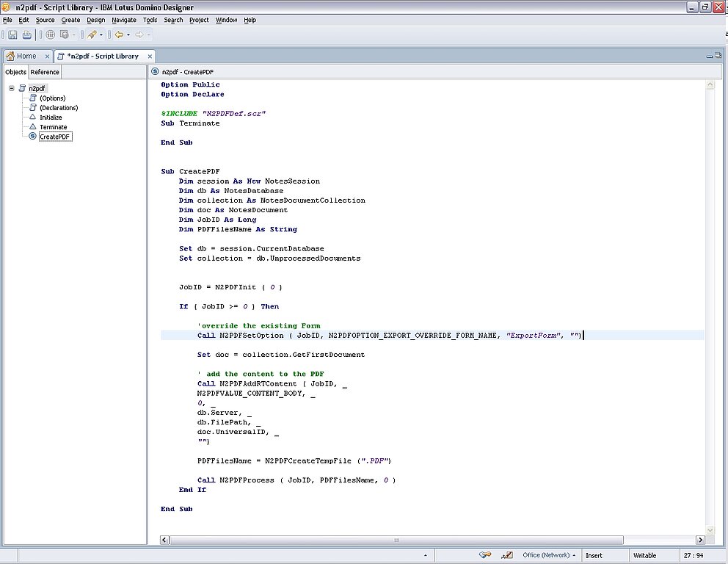728x564 pixels.
Task: Select (Options) in the Objects tree
Action: (52, 98)
